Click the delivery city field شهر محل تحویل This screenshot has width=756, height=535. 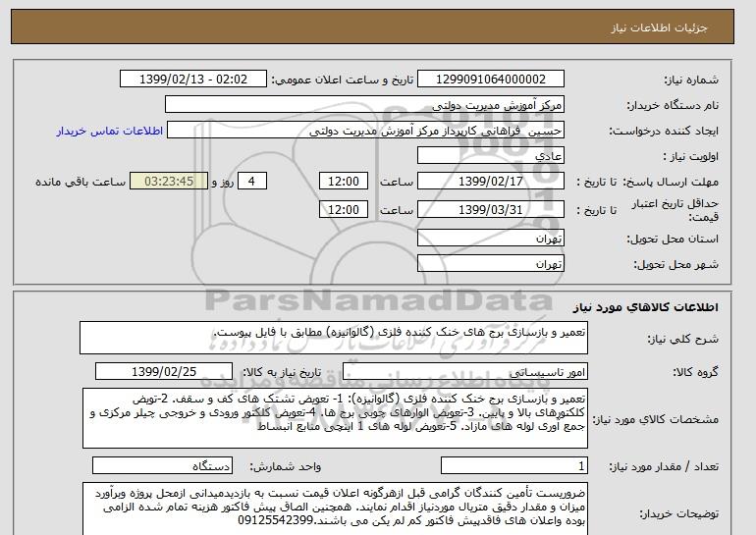point(490,264)
